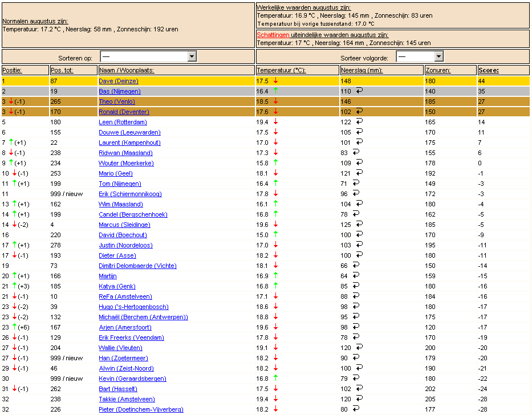Select the 'Neerslag (mm)' column header
Screen dimensions: 532x415
click(x=362, y=70)
